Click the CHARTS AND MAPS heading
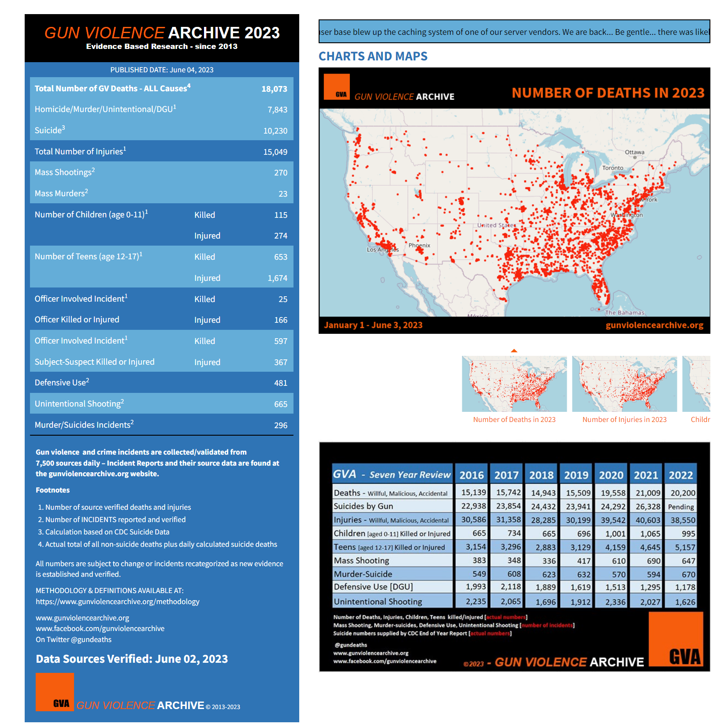This screenshot has width=717, height=728. [373, 56]
